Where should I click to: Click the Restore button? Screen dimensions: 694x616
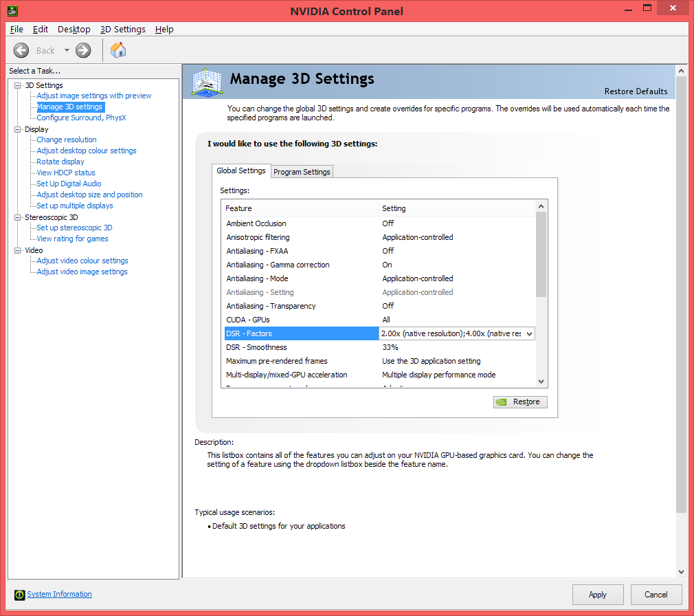pos(520,402)
